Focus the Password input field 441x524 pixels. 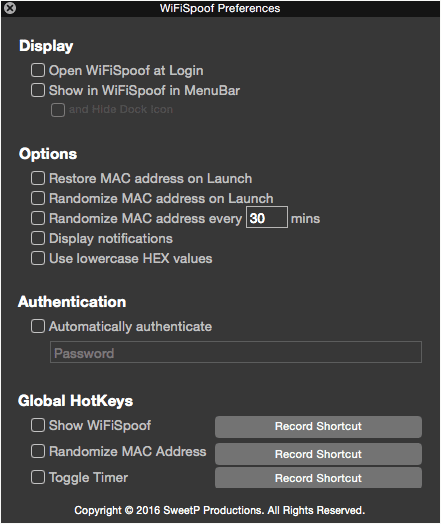click(236, 352)
